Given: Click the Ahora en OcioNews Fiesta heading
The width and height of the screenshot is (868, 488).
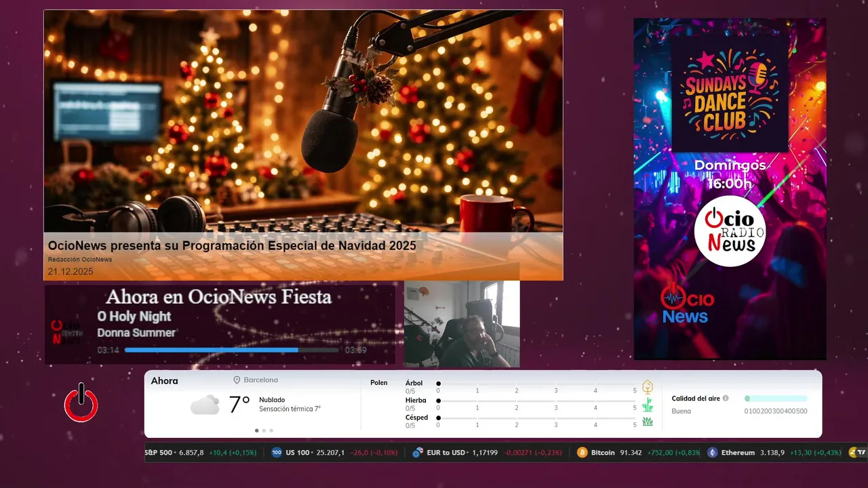Looking at the screenshot, I should (219, 296).
